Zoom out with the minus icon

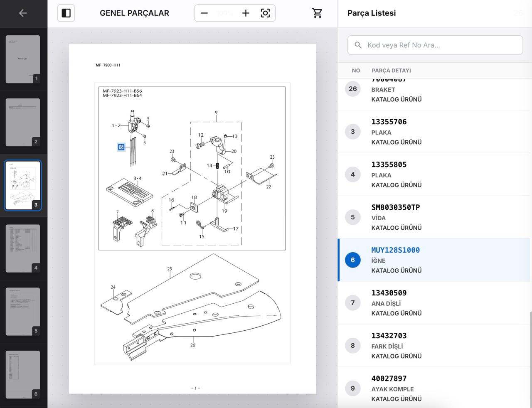(x=204, y=13)
